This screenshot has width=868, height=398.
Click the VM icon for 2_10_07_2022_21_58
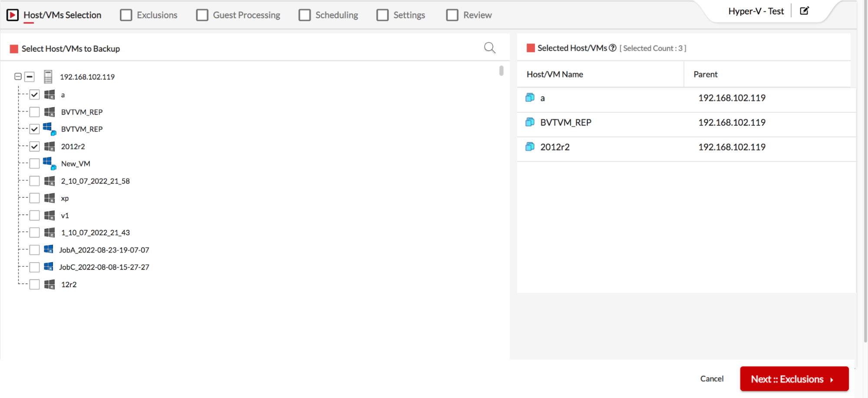tap(50, 181)
